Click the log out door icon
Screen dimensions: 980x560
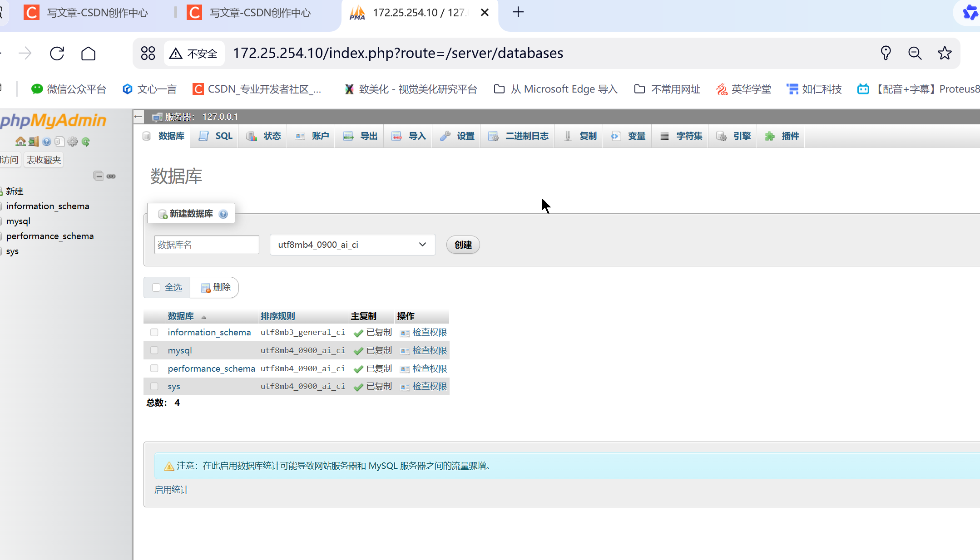click(33, 142)
